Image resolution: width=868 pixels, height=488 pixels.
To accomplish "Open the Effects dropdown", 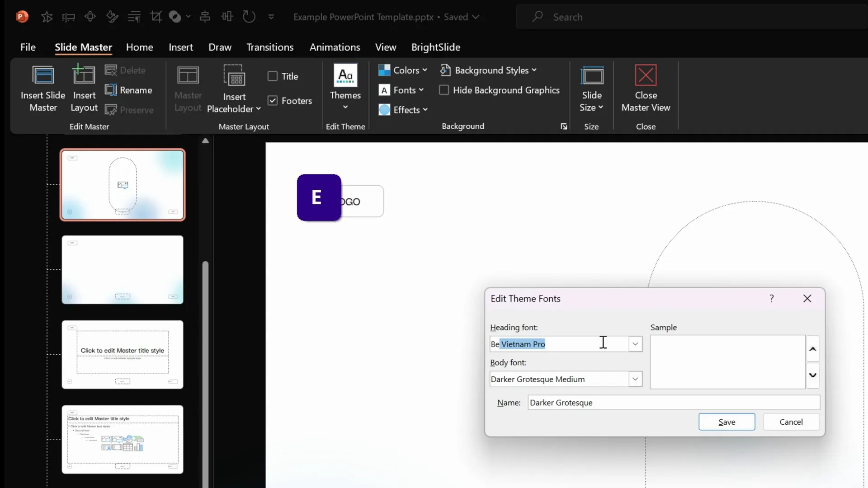I will click(x=403, y=110).
